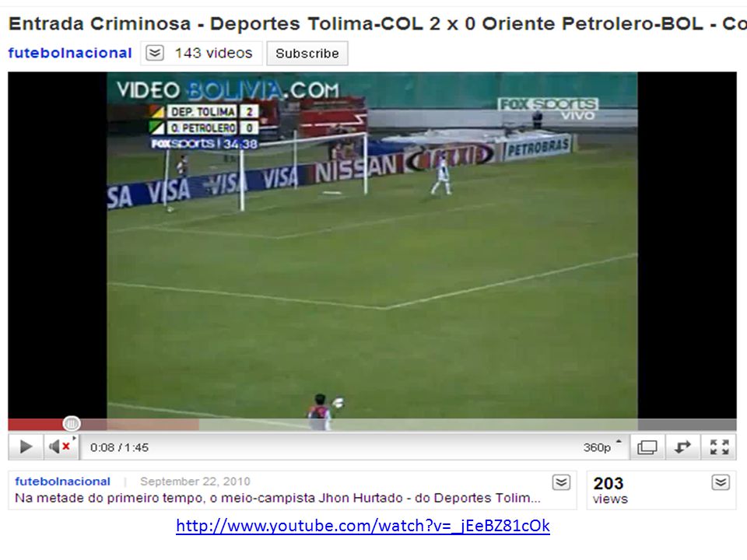Click futebolnacional uploader name below video
Screen dimensions: 747x560
click(62, 481)
